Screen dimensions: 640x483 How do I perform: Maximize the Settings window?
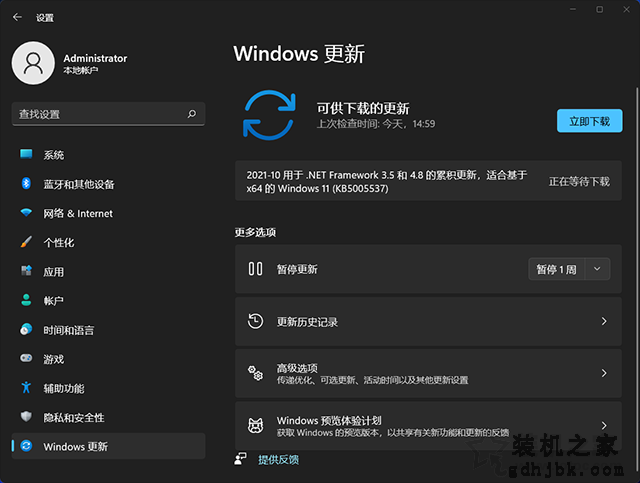click(600, 9)
